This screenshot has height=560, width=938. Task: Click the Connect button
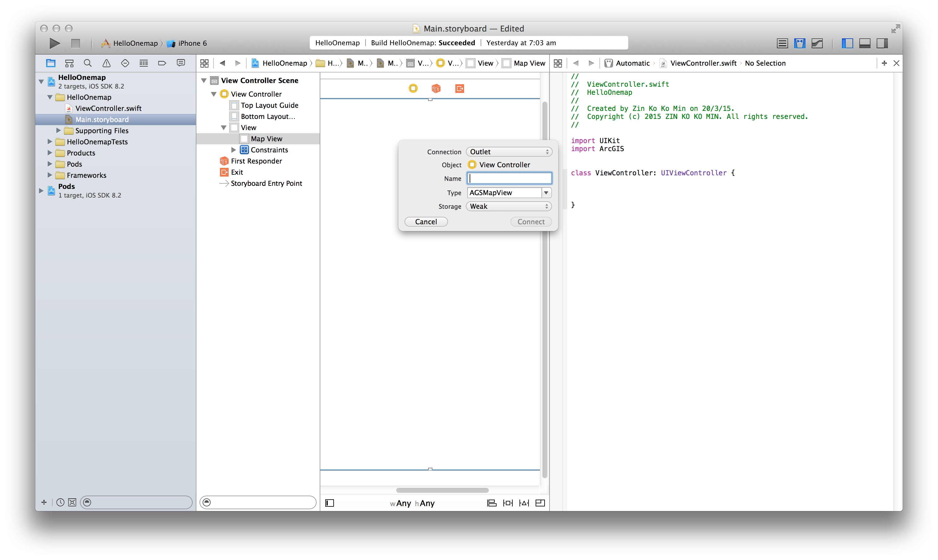531,222
